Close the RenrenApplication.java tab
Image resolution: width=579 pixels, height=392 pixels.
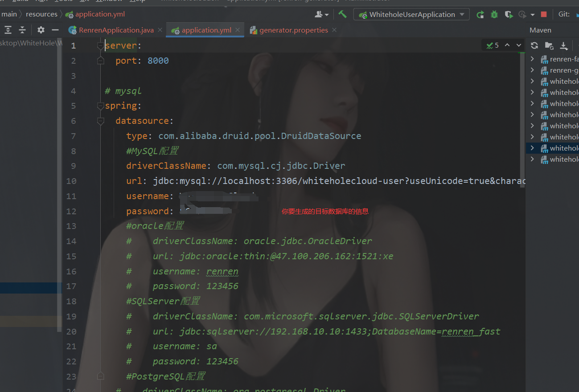coord(160,30)
